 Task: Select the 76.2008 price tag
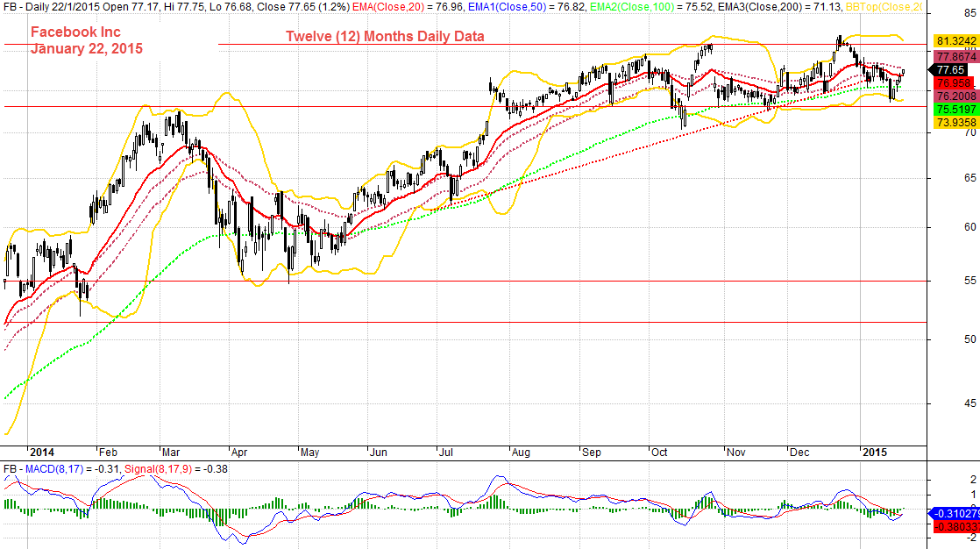[x=956, y=96]
